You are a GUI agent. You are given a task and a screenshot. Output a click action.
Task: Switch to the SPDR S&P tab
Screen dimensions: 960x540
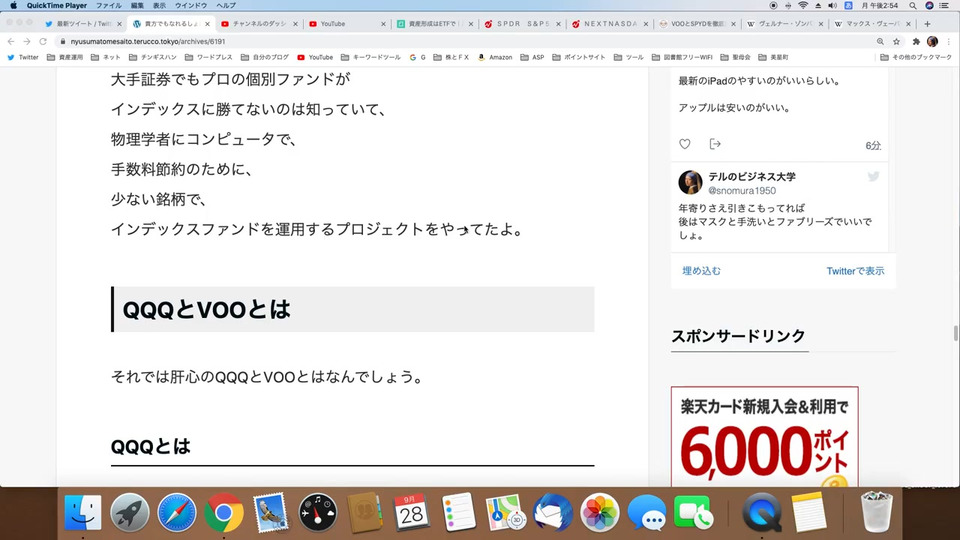[x=522, y=24]
